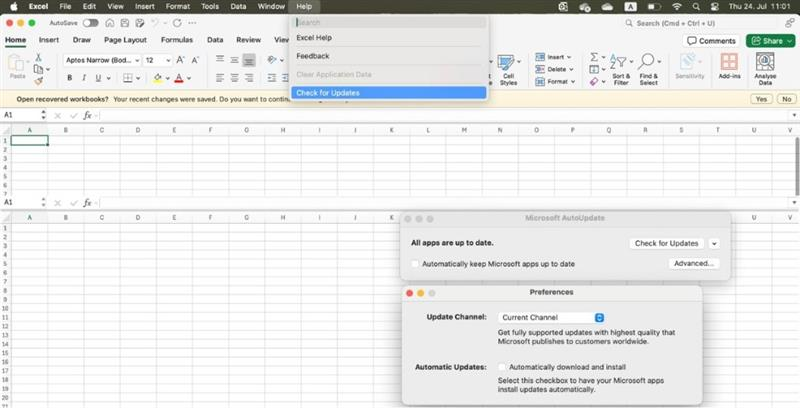Image resolution: width=800 pixels, height=408 pixels.
Task: Open the Comments pane button
Action: 712,41
